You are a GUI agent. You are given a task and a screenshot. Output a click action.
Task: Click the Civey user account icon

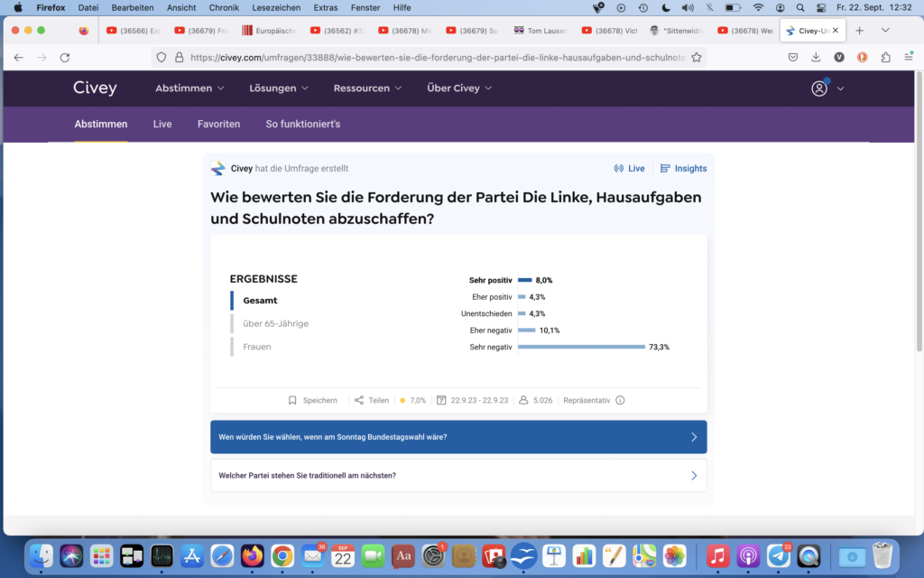pyautogui.click(x=819, y=89)
